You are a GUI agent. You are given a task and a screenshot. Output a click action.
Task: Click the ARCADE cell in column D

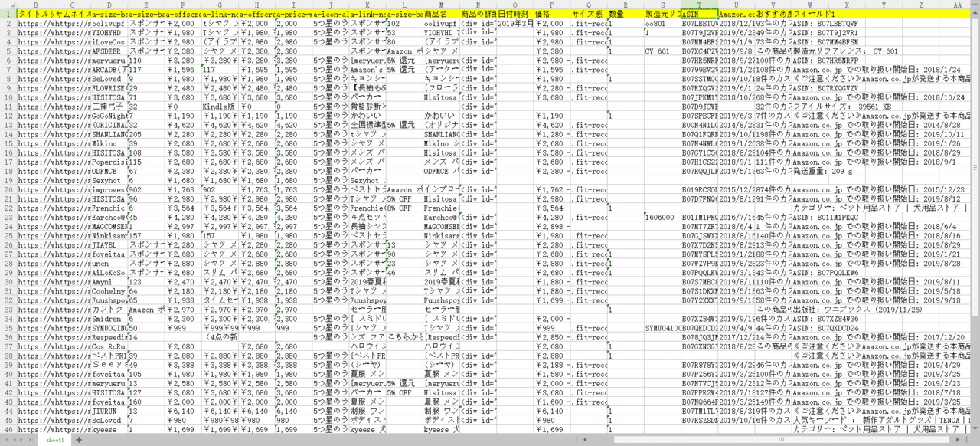pyautogui.click(x=109, y=69)
